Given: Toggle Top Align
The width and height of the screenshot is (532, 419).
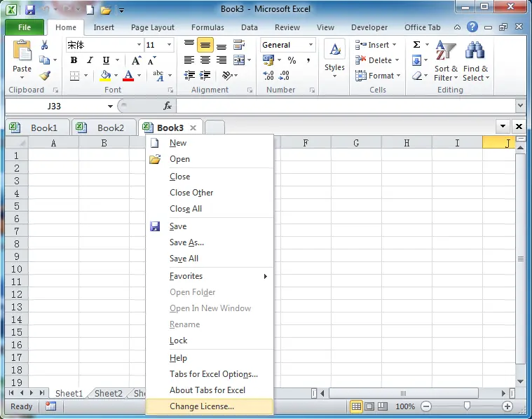Looking at the screenshot, I should tap(189, 45).
